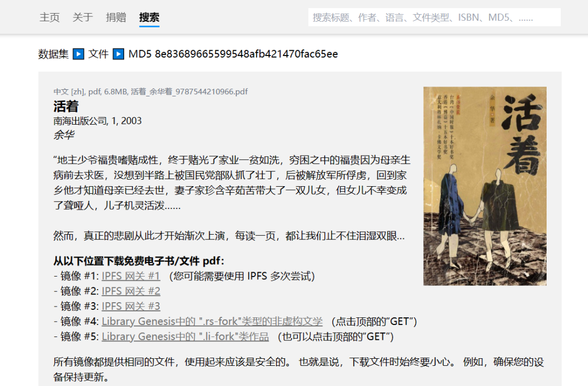Click the safety note starting 所有镜像都提供相同的文件
The image size is (588, 386).
point(298,370)
